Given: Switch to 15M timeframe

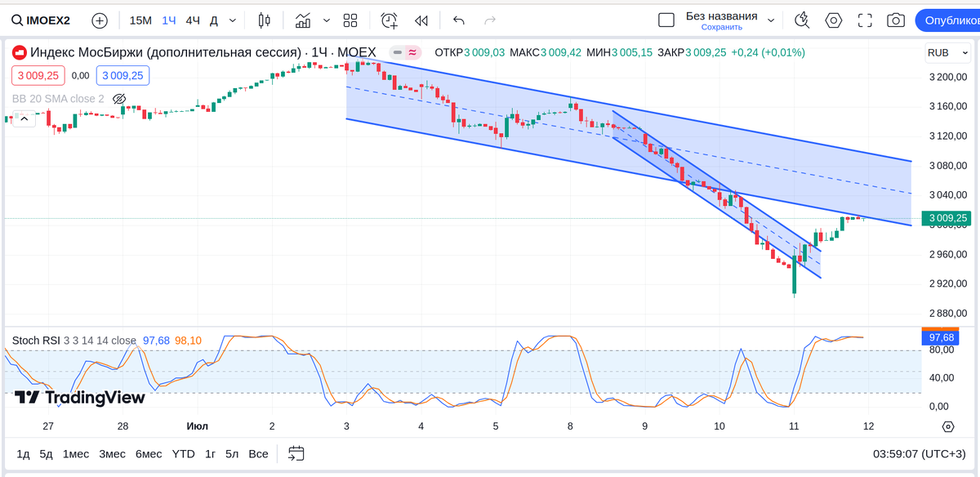Looking at the screenshot, I should tap(140, 20).
